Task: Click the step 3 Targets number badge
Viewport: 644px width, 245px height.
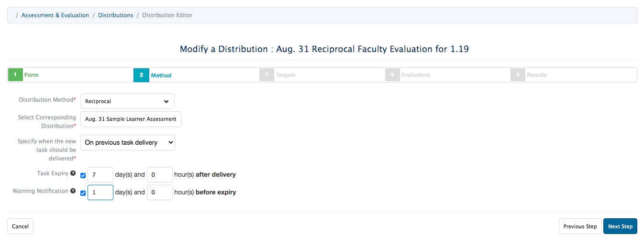Action: [266, 75]
